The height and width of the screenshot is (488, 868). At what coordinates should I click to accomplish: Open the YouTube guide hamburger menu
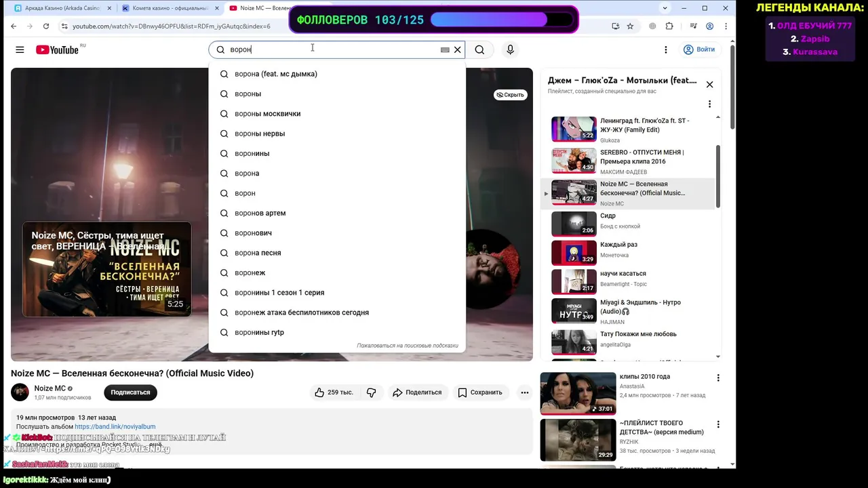[20, 49]
